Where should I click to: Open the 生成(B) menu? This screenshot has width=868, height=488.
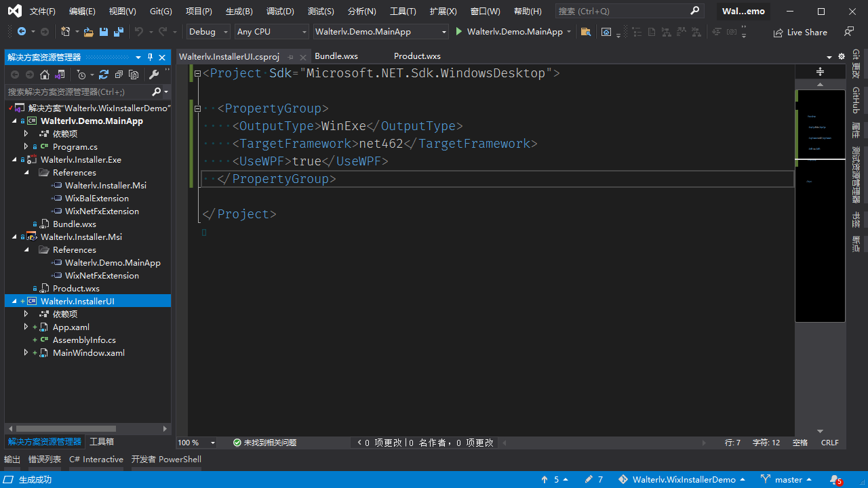[x=239, y=12]
